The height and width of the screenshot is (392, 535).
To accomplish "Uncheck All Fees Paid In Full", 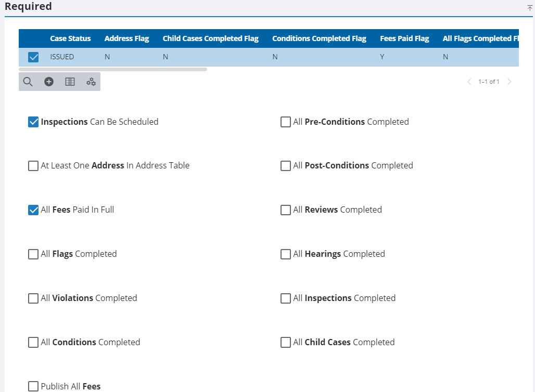I will (33, 210).
